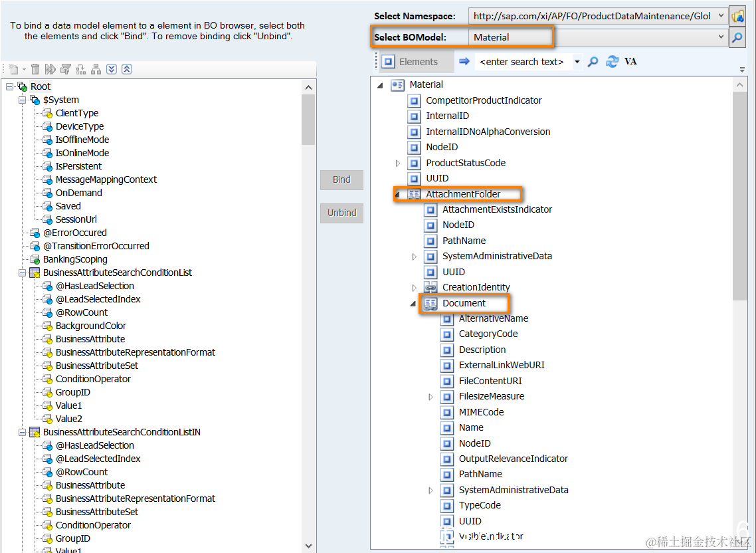Screen dimensions: 756x553
Task: Open the Select BOModel dropdown
Action: [x=721, y=37]
